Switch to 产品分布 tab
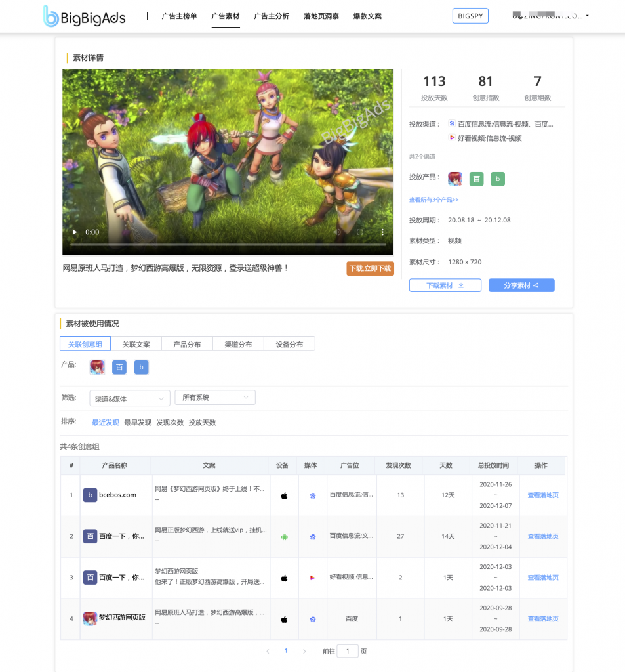The width and height of the screenshot is (625, 672). click(x=187, y=344)
